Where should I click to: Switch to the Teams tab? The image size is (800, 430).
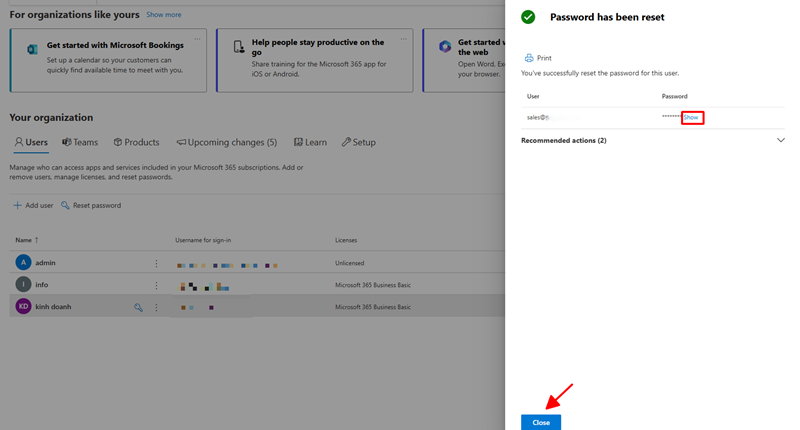(80, 142)
